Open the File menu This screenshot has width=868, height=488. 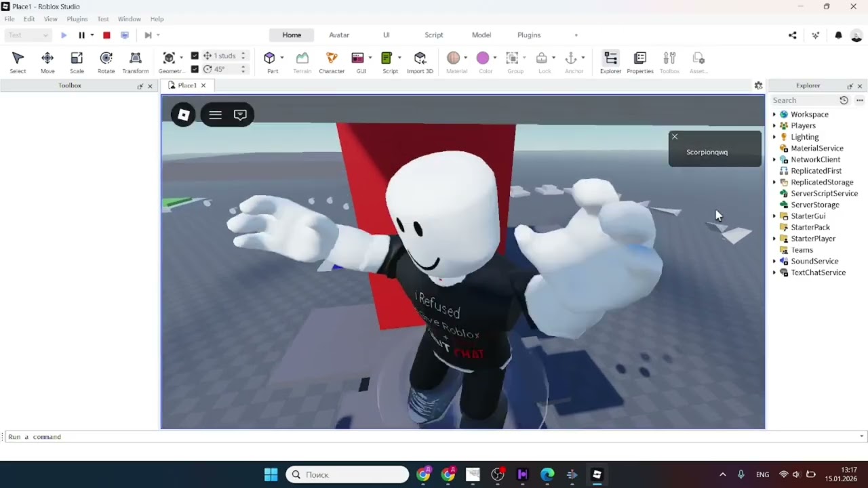click(x=9, y=19)
